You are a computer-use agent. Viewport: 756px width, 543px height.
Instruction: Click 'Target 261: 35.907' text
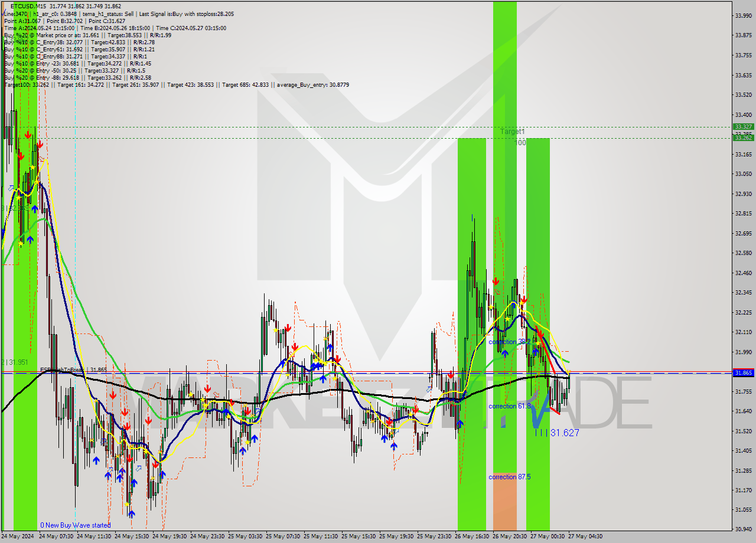pyautogui.click(x=136, y=84)
